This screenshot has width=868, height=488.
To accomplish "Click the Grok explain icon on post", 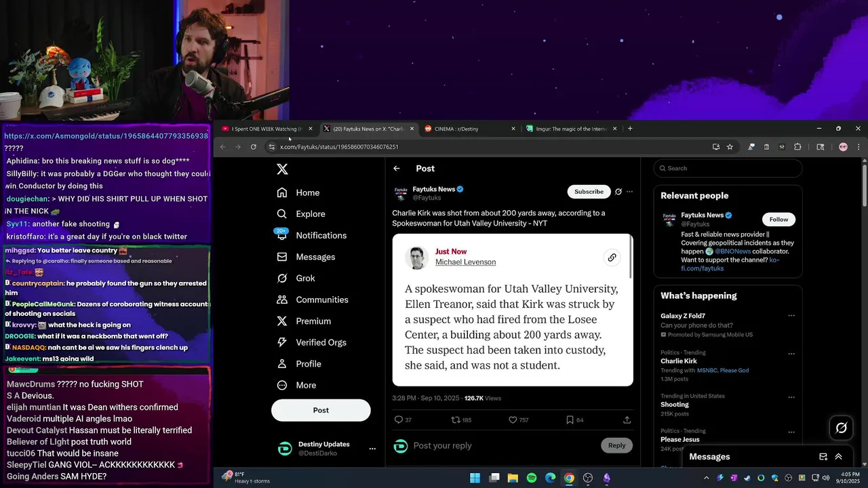I will pos(618,192).
